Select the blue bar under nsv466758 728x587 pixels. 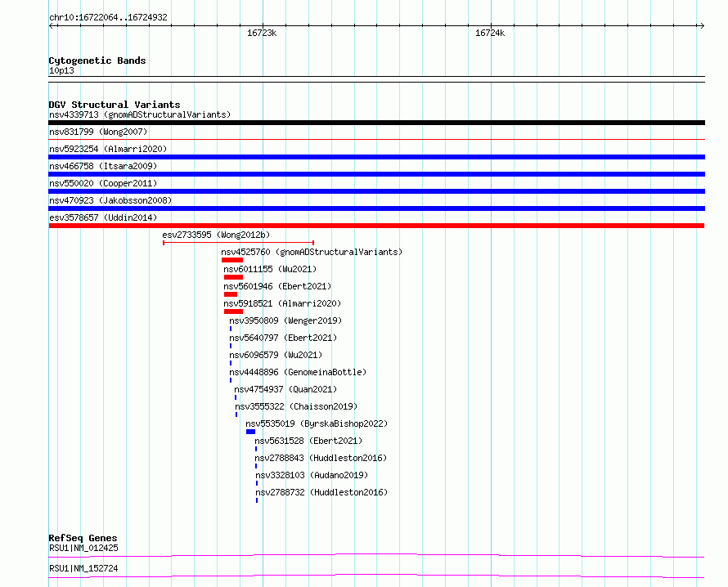click(376, 174)
